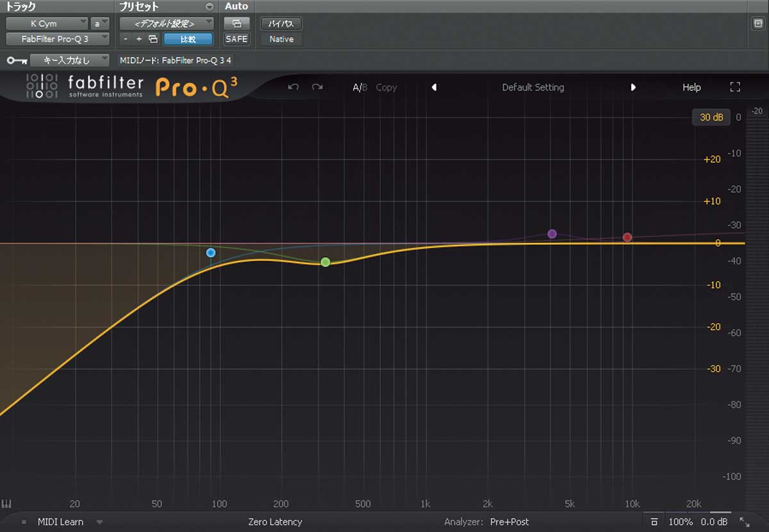This screenshot has width=769, height=532.
Task: Expand the プリセット menu arrow
Action: [x=210, y=6]
